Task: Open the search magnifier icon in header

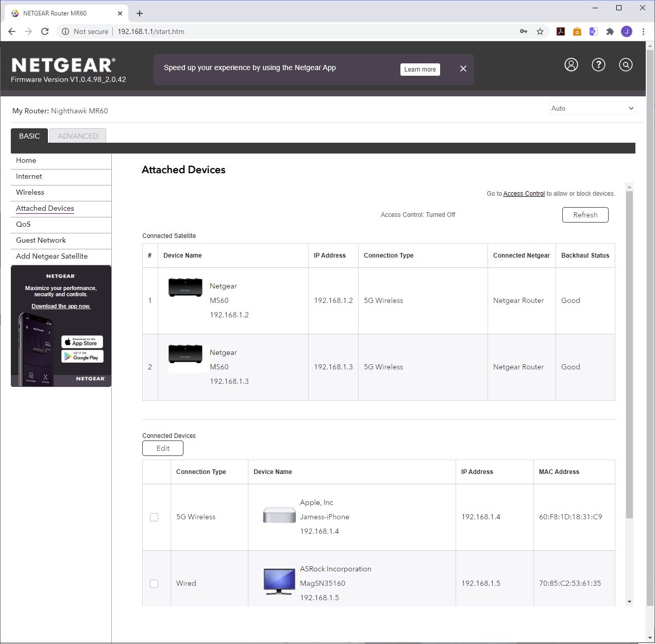Action: 626,65
